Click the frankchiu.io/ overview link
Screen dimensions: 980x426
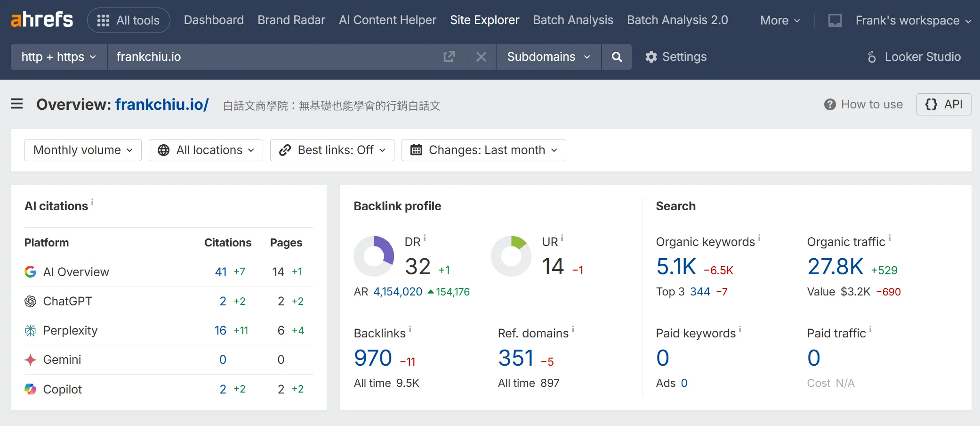(x=162, y=104)
